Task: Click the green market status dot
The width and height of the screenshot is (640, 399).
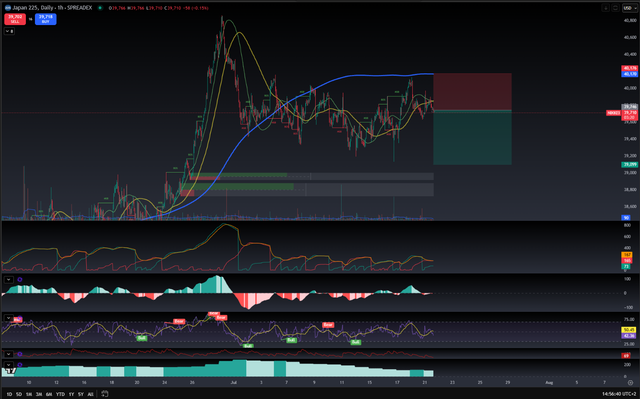Action: tap(100, 8)
